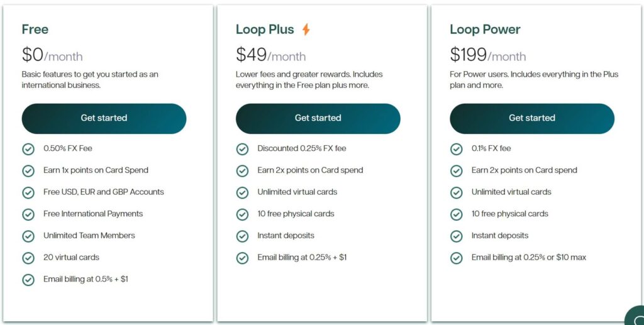Click the checkmark beside 0.1% FX fee
644x325 pixels.
coord(457,149)
